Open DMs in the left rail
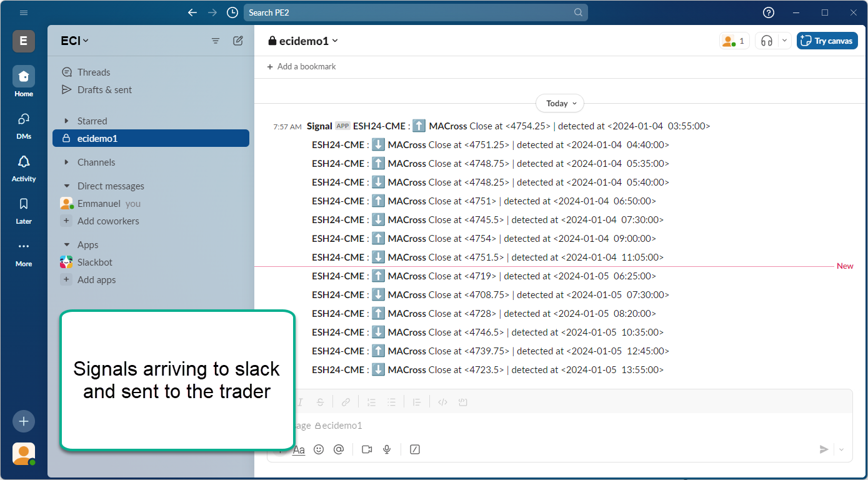Image resolution: width=868 pixels, height=480 pixels. (x=24, y=120)
